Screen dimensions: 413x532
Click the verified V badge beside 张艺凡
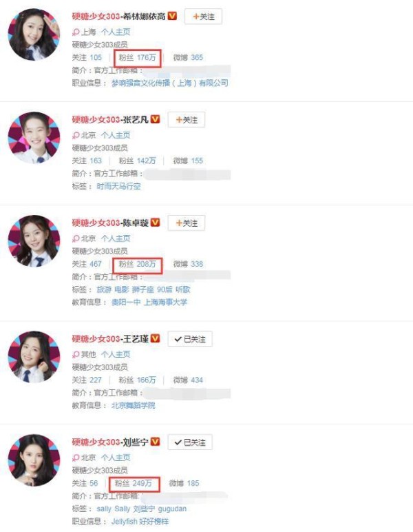[x=155, y=119]
